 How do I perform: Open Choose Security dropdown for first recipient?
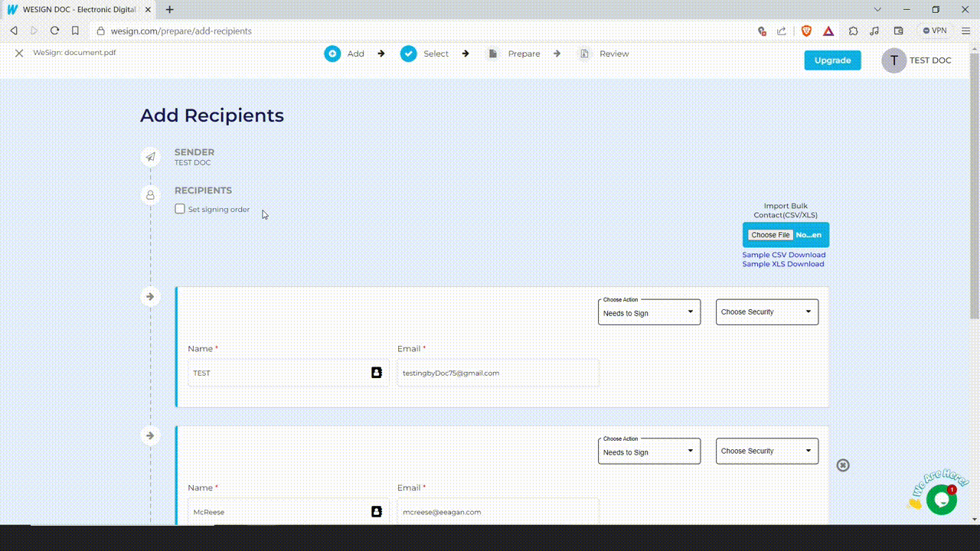766,312
